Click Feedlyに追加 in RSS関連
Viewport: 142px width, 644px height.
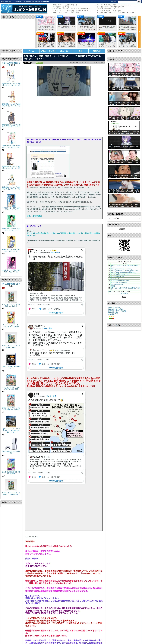(113, 313)
